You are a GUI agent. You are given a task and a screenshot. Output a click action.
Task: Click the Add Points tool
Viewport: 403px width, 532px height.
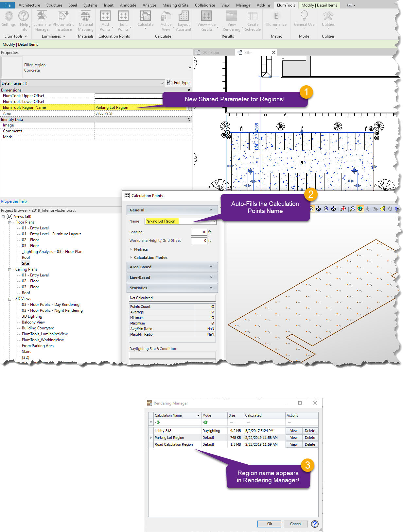click(x=105, y=21)
